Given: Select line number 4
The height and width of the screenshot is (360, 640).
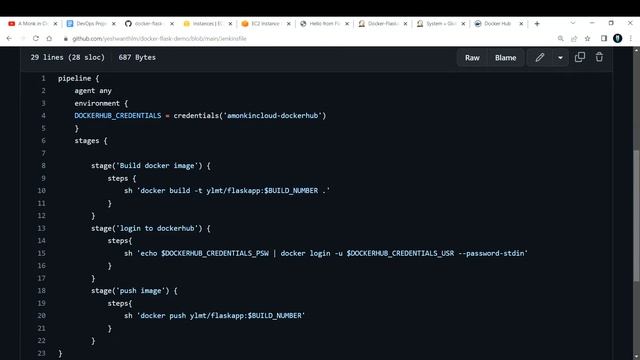Looking at the screenshot, I should click(43, 116).
